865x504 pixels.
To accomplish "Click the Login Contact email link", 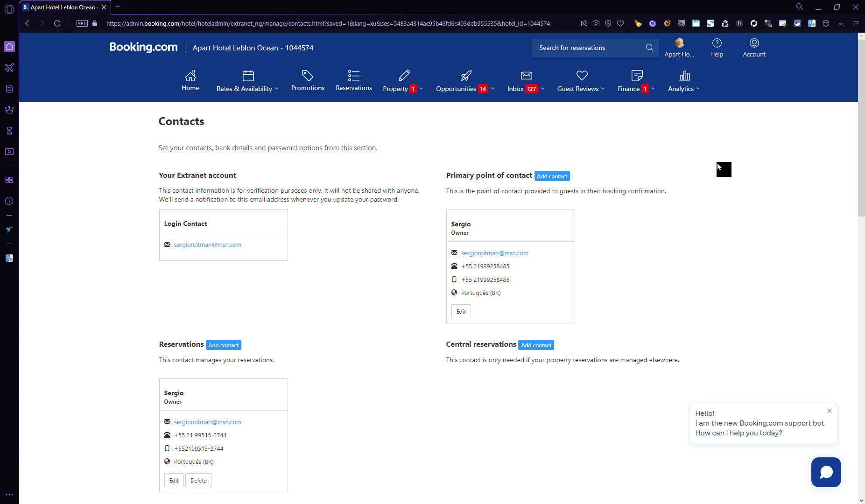I will 208,245.
